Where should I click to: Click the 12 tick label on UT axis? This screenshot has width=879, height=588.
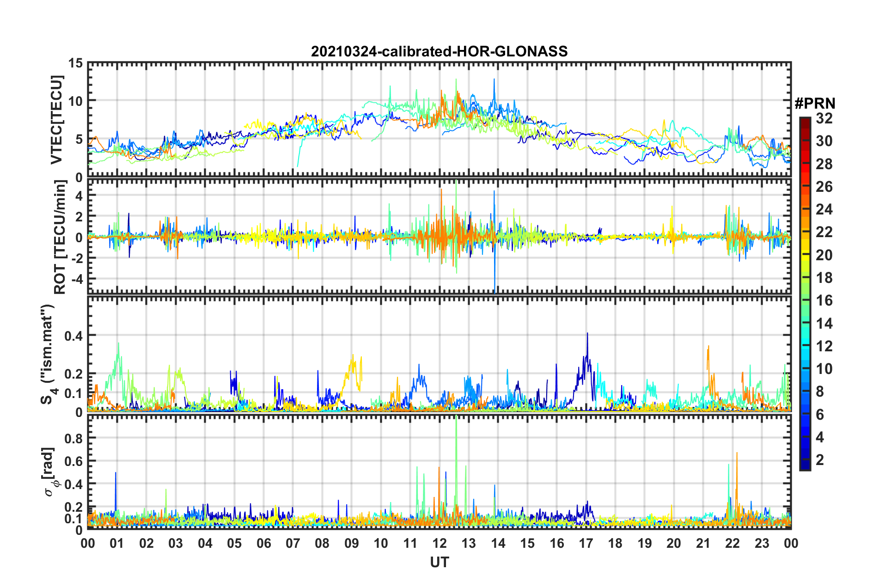tap(439, 543)
